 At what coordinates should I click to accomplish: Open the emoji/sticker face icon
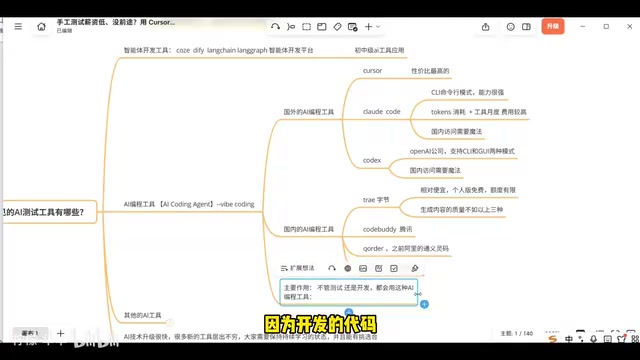pyautogui.click(x=510, y=27)
